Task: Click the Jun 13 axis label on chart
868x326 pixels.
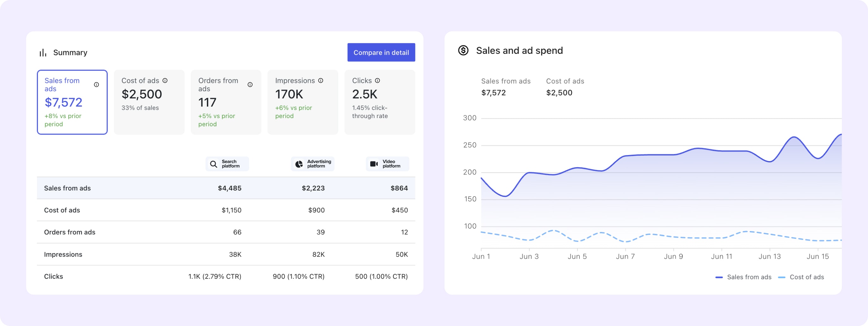Action: (770, 257)
